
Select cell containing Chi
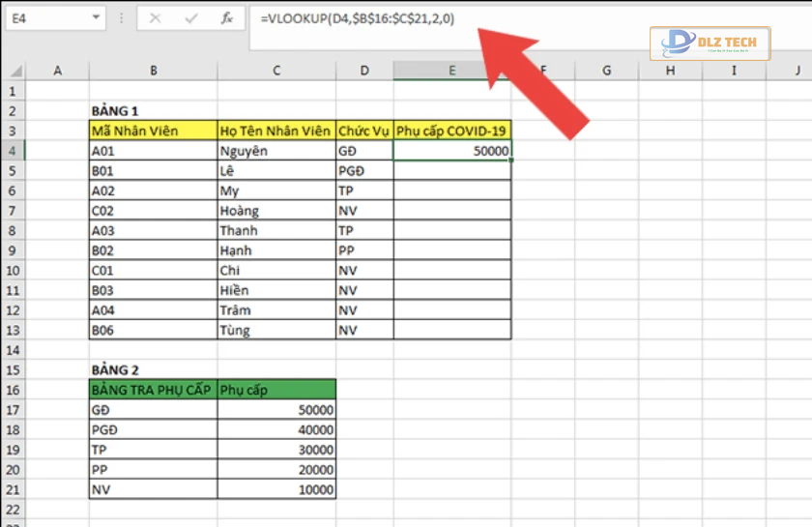coord(276,271)
